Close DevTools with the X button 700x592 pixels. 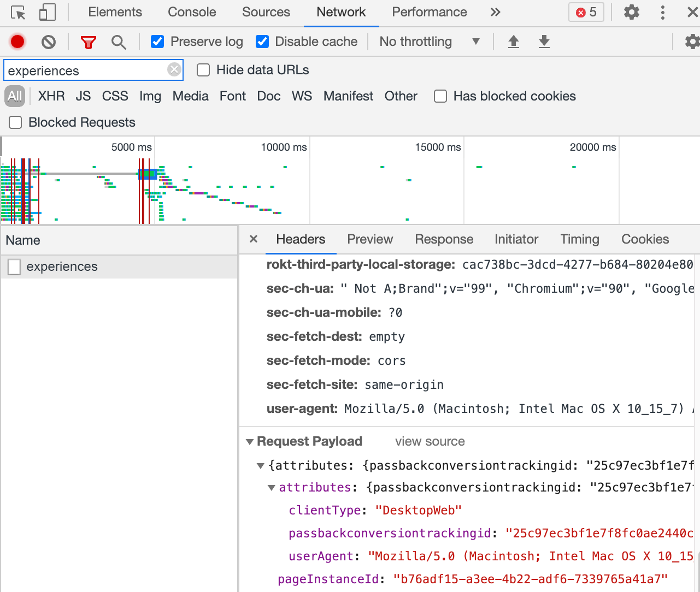[x=692, y=12]
